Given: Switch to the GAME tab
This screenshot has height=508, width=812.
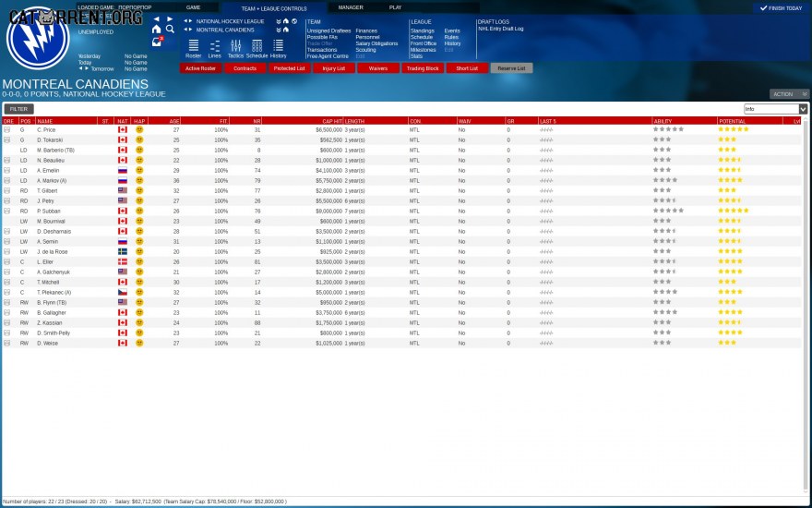Looking at the screenshot, I should (x=193, y=7).
